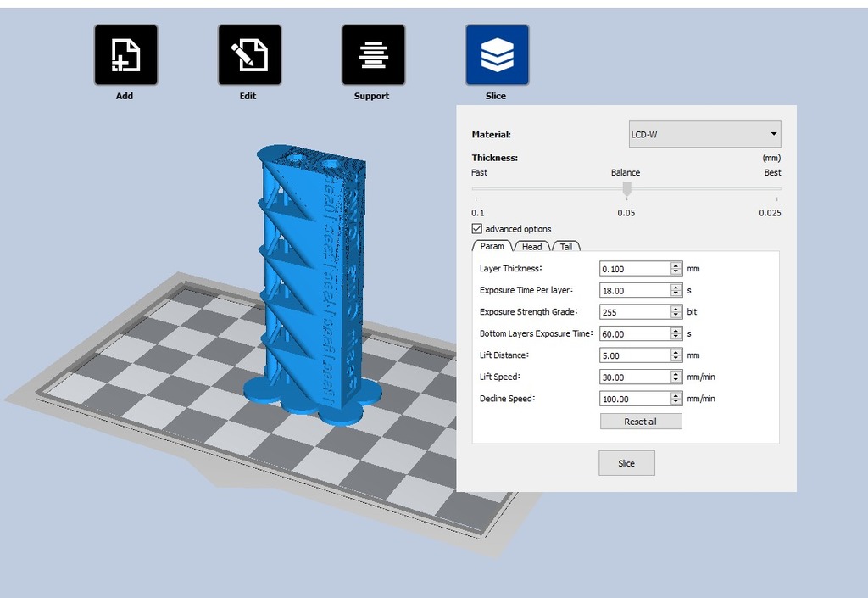This screenshot has width=868, height=598.
Task: Decrease Lift Speed using the down arrow
Action: pos(676,378)
